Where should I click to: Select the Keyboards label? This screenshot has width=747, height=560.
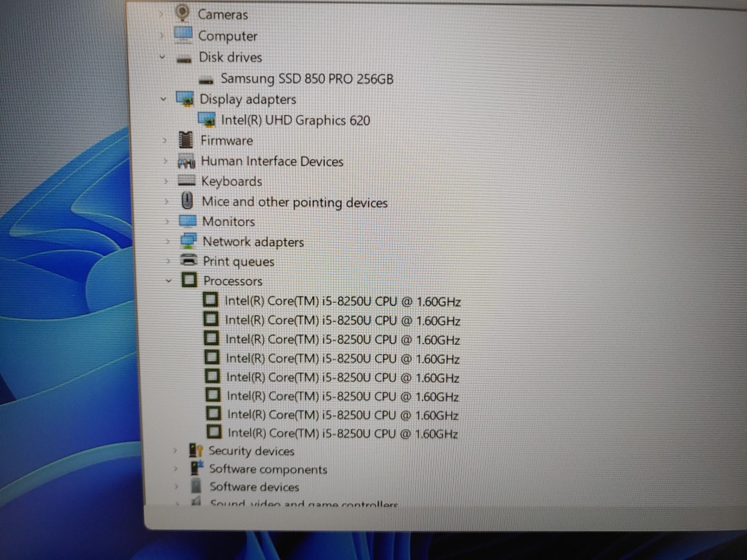231,181
